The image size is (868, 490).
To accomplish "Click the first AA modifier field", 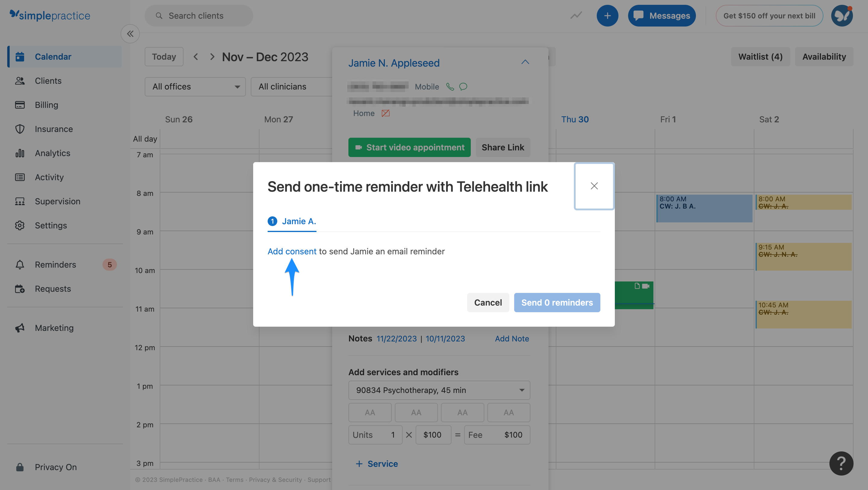I will 370,412.
